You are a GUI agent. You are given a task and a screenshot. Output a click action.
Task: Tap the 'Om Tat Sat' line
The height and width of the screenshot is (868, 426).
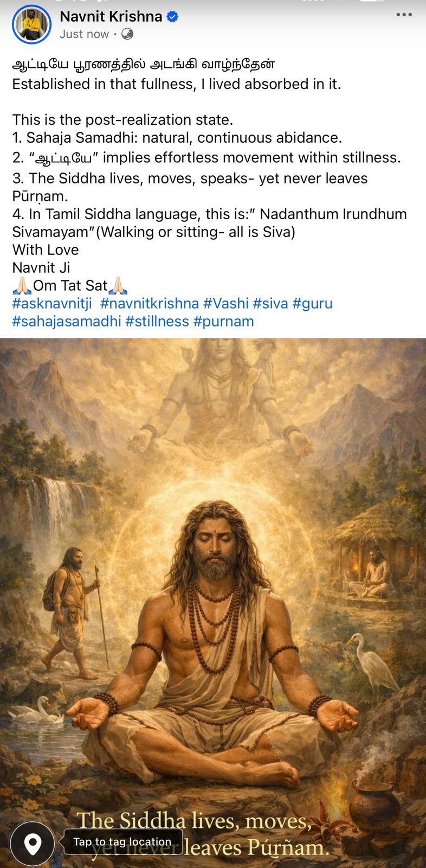point(70,285)
